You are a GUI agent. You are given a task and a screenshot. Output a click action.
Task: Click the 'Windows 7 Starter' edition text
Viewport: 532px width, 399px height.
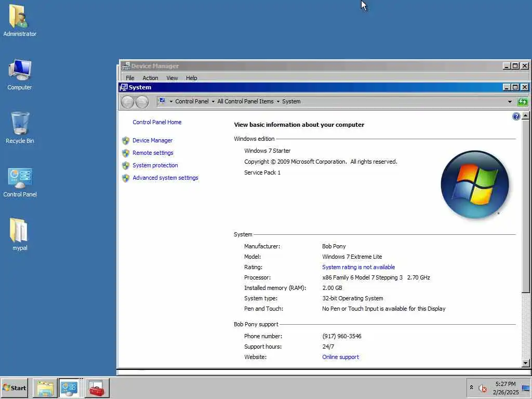[x=268, y=151]
